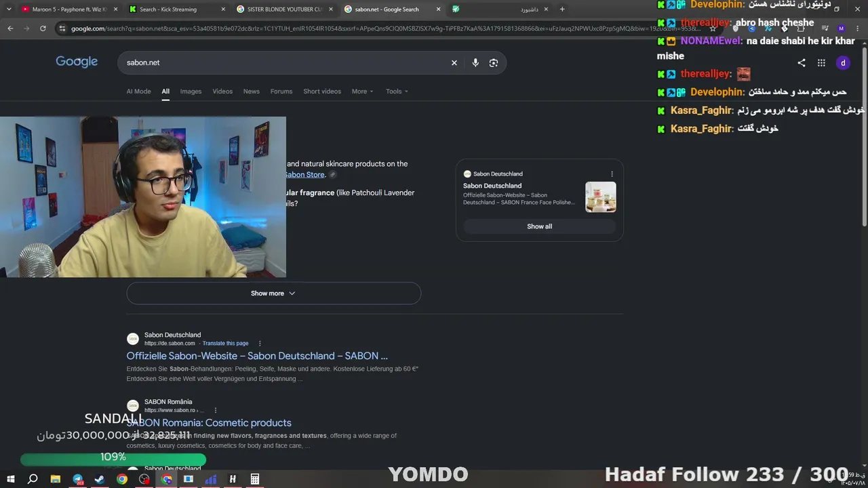This screenshot has width=868, height=488.
Task: Open the Google account avatar
Action: click(843, 63)
